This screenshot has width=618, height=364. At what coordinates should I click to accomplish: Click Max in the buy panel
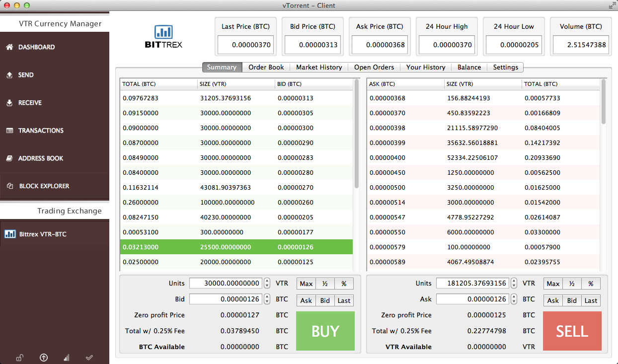[307, 284]
